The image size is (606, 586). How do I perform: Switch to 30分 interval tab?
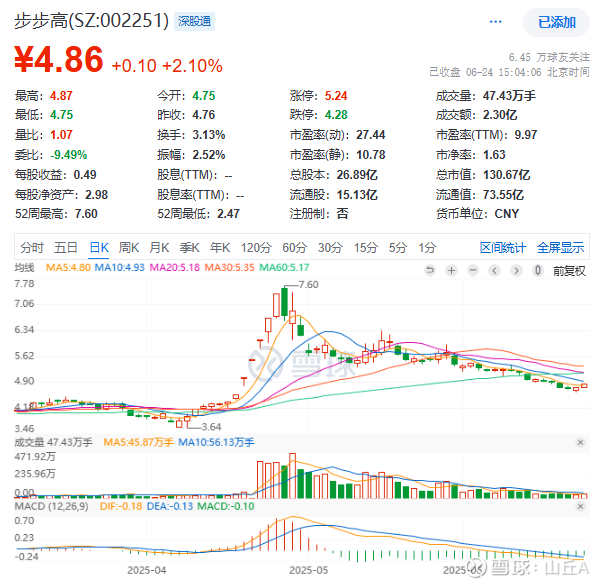[330, 247]
